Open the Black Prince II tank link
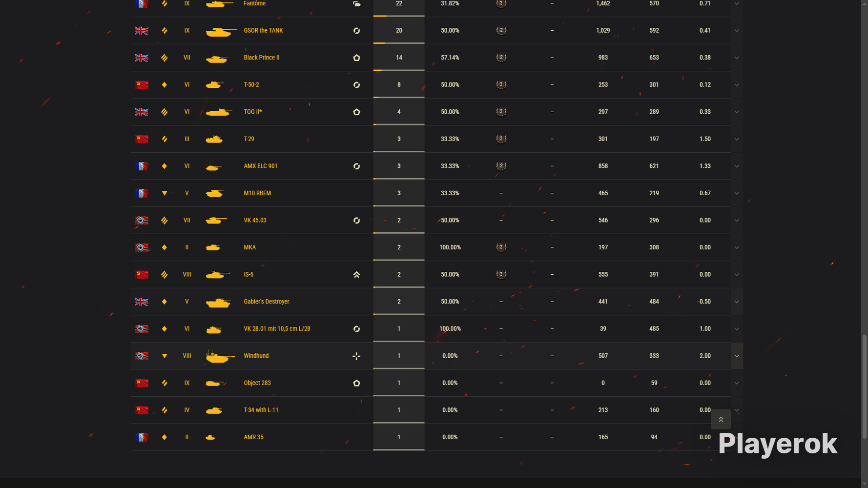Viewport: 868px width, 488px height. pos(262,58)
